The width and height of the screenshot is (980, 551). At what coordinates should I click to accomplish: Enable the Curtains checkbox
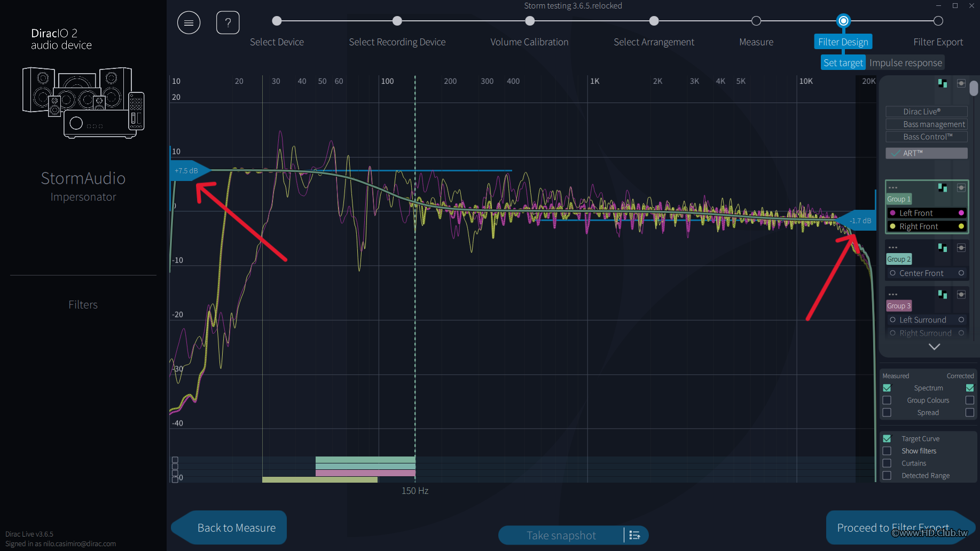887,463
